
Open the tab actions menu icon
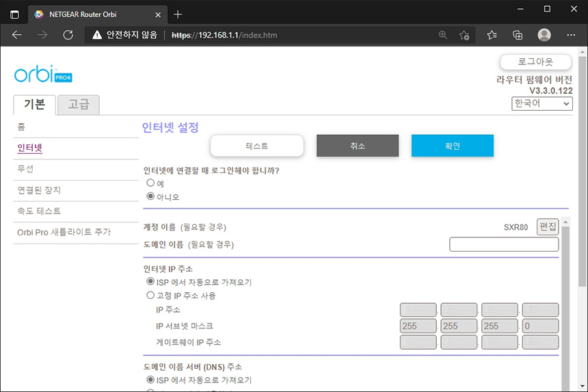point(14,14)
